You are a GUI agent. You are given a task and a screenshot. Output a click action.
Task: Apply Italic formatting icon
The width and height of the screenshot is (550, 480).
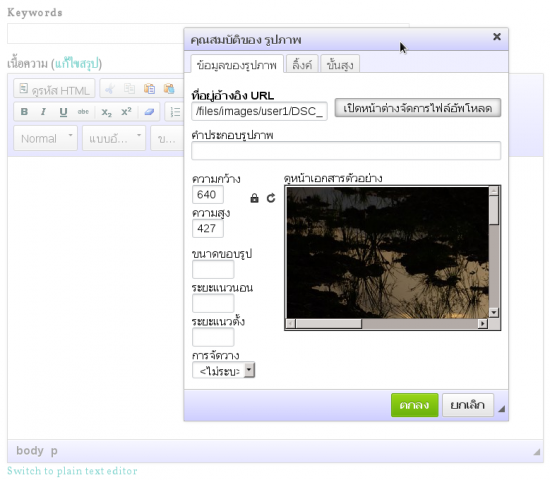tap(43, 112)
